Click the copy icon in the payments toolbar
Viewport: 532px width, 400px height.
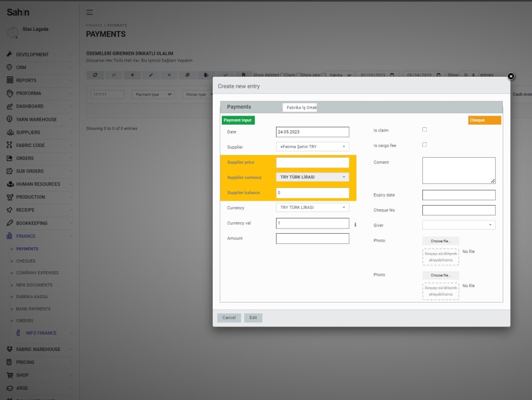[187, 75]
